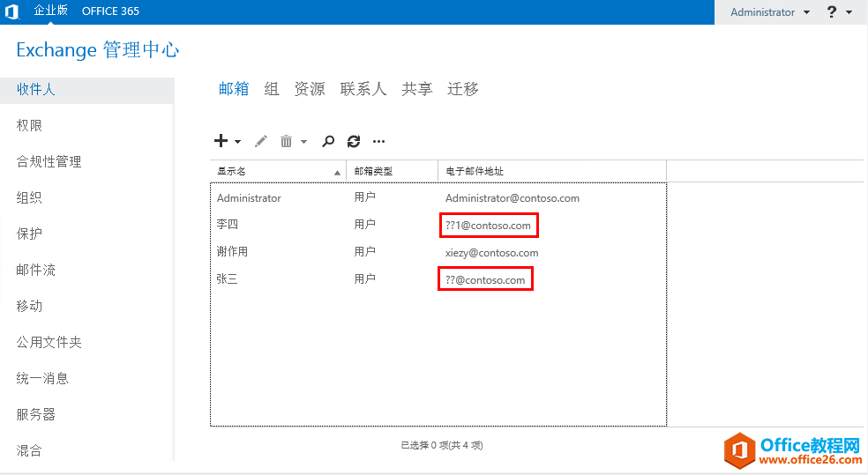The width and height of the screenshot is (868, 475).
Task: Select the 张三 mailbox row
Action: [228, 279]
